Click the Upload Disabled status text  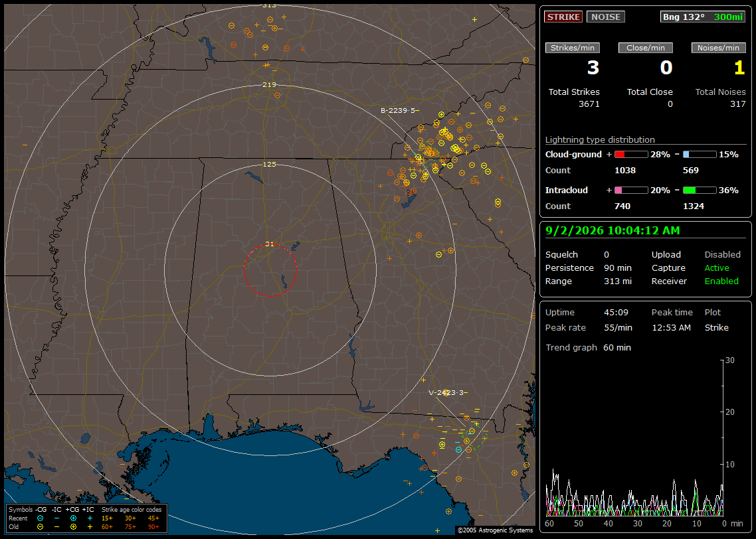click(x=696, y=255)
